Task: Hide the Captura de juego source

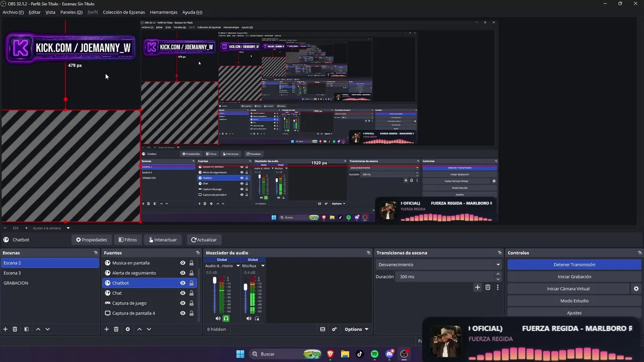Action: [183, 303]
